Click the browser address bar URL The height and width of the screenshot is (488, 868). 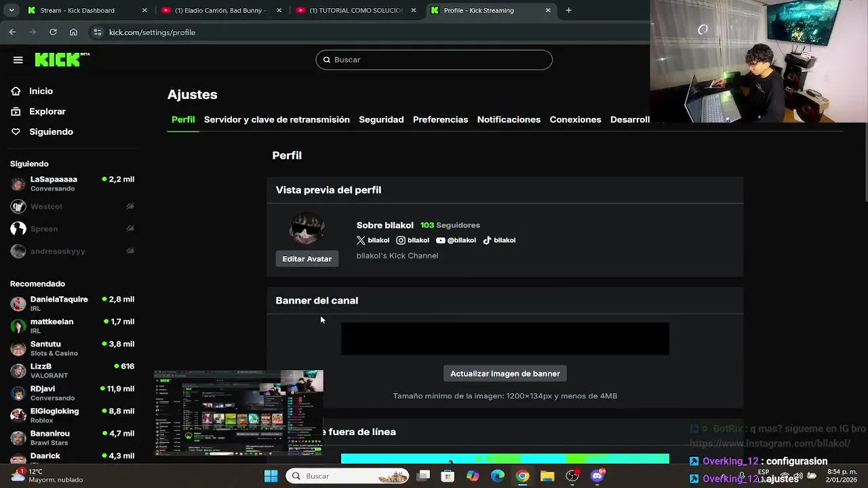click(152, 32)
